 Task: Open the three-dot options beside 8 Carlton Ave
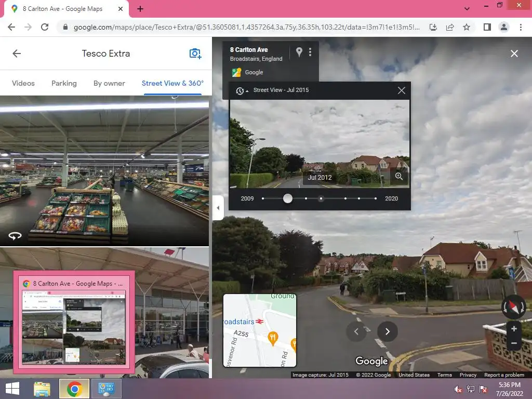tap(310, 51)
